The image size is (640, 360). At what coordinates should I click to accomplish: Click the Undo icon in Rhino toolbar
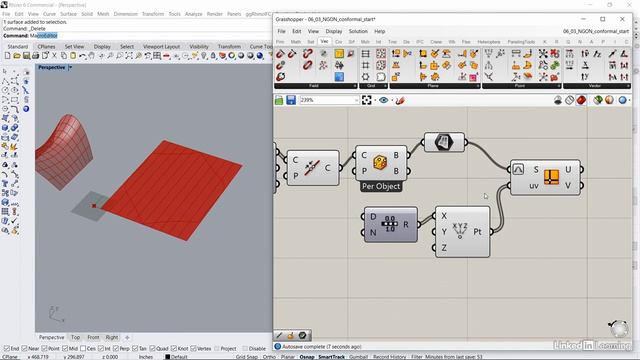pyautogui.click(x=82, y=56)
